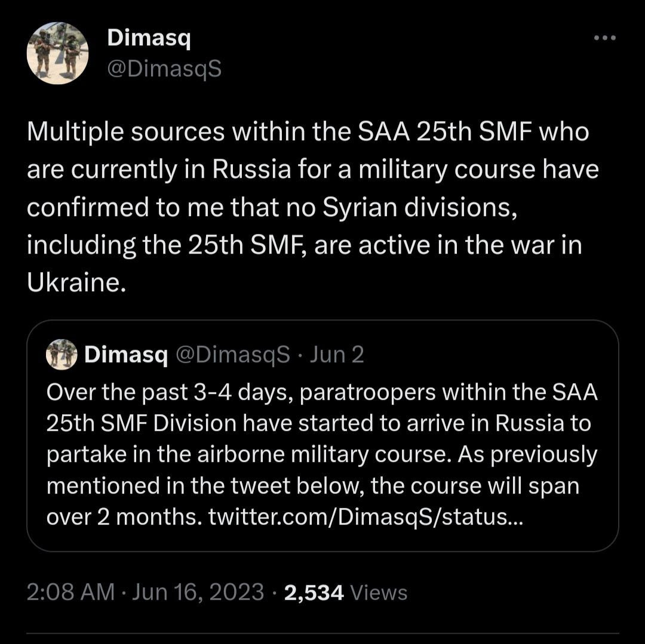Click the Jun 16, 2023 date
This screenshot has height=644, width=645.
[198, 592]
